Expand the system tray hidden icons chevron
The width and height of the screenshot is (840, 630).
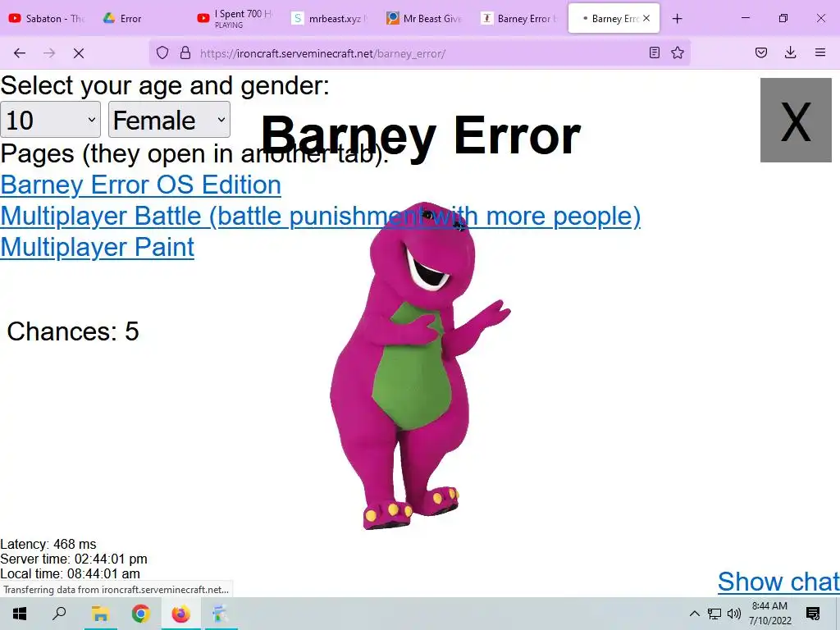[x=694, y=614]
